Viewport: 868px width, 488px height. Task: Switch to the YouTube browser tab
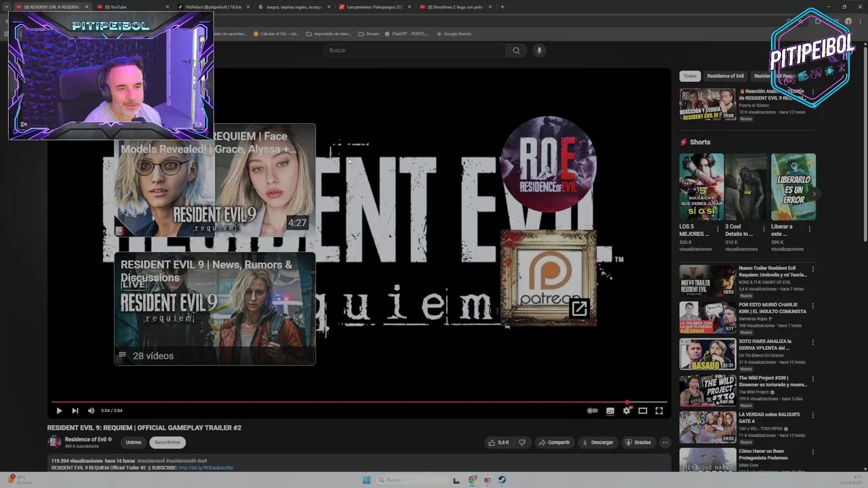[132, 7]
